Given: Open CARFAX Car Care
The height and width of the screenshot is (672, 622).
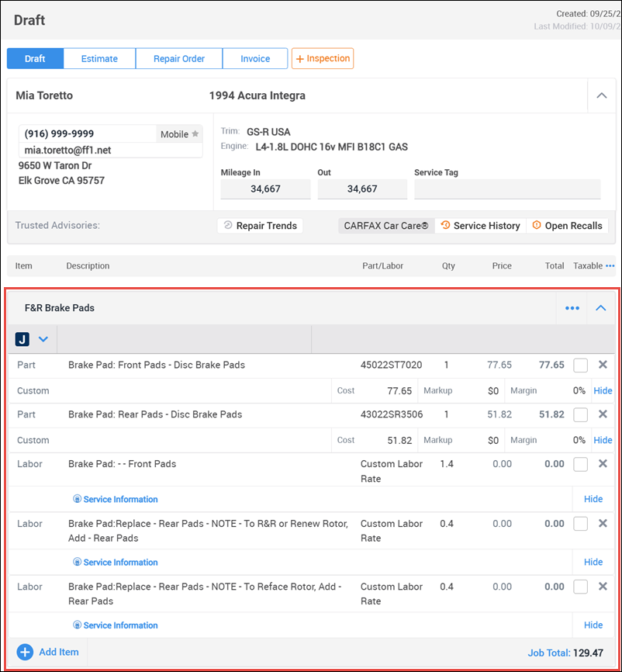Looking at the screenshot, I should [386, 226].
